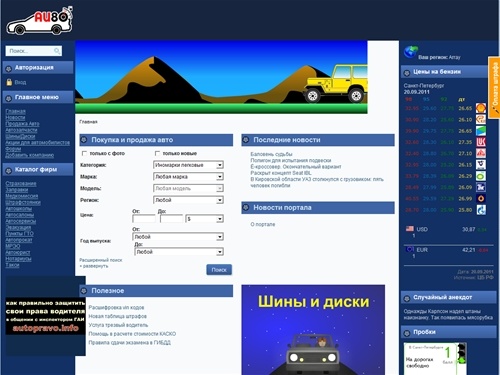The image size is (500, 375).
Task: Click the AU80 car logo
Action: [39, 21]
